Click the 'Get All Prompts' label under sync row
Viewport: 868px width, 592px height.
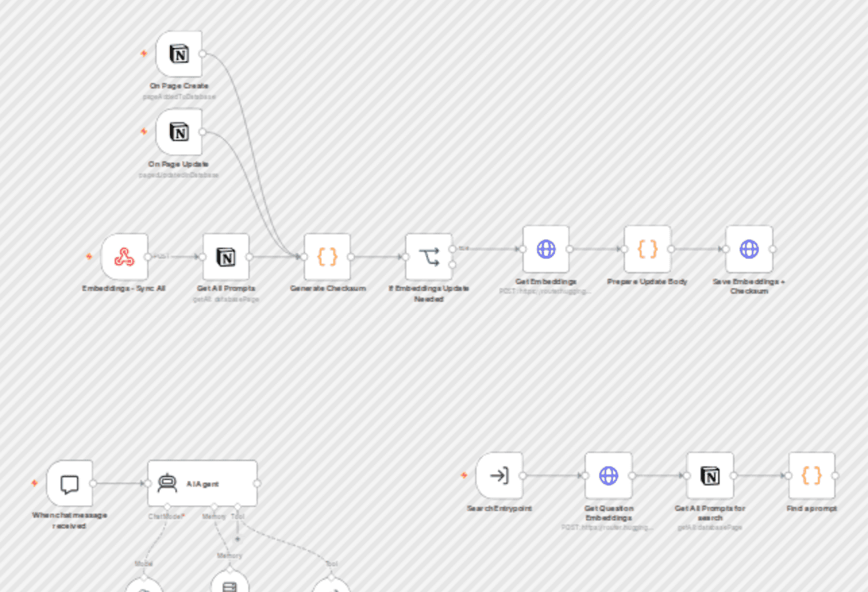pyautogui.click(x=226, y=288)
